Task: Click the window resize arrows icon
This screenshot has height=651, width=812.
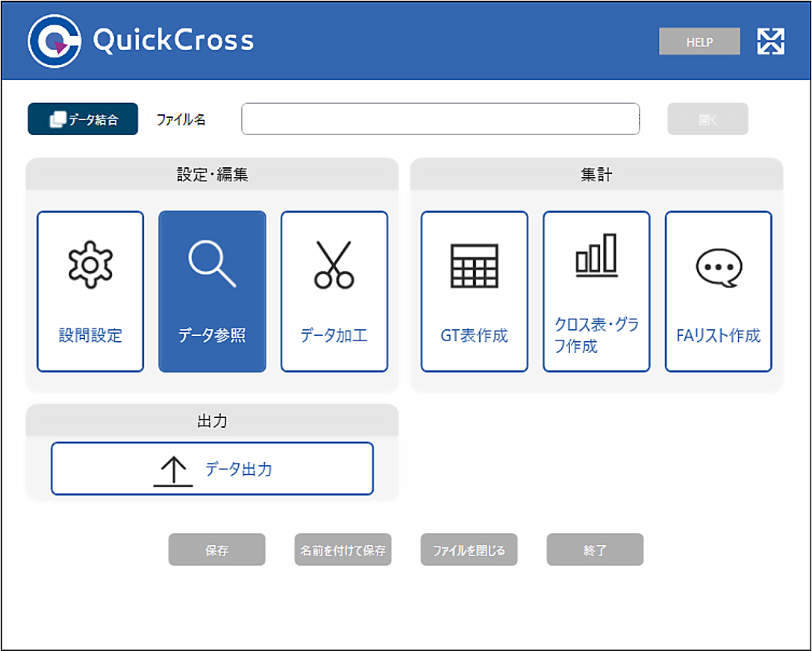Action: click(770, 41)
